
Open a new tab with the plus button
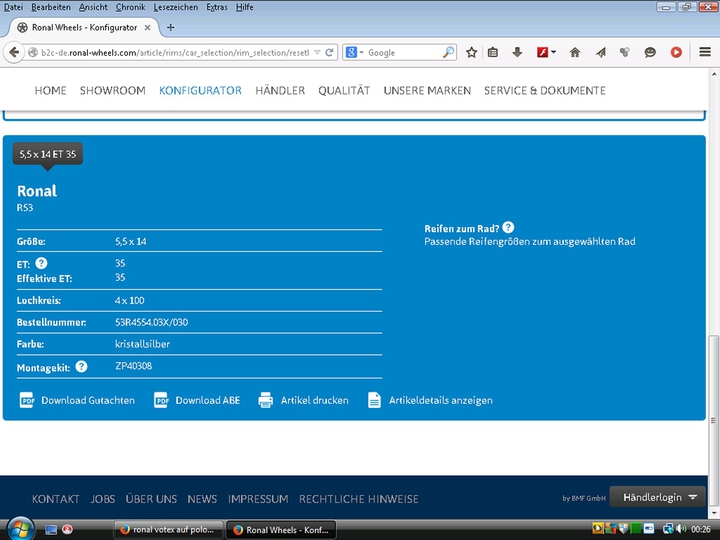pyautogui.click(x=170, y=28)
